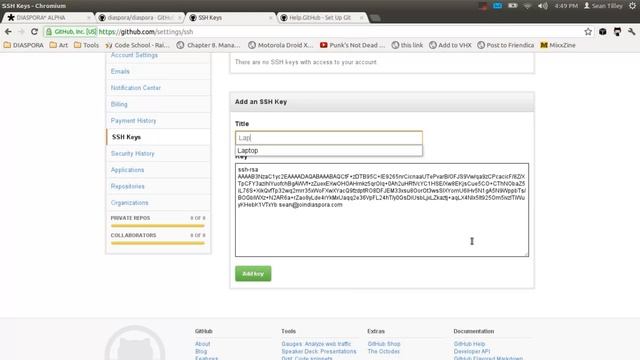Open the Motorola Droid X bookmark
640x360 pixels.
[x=281, y=45]
